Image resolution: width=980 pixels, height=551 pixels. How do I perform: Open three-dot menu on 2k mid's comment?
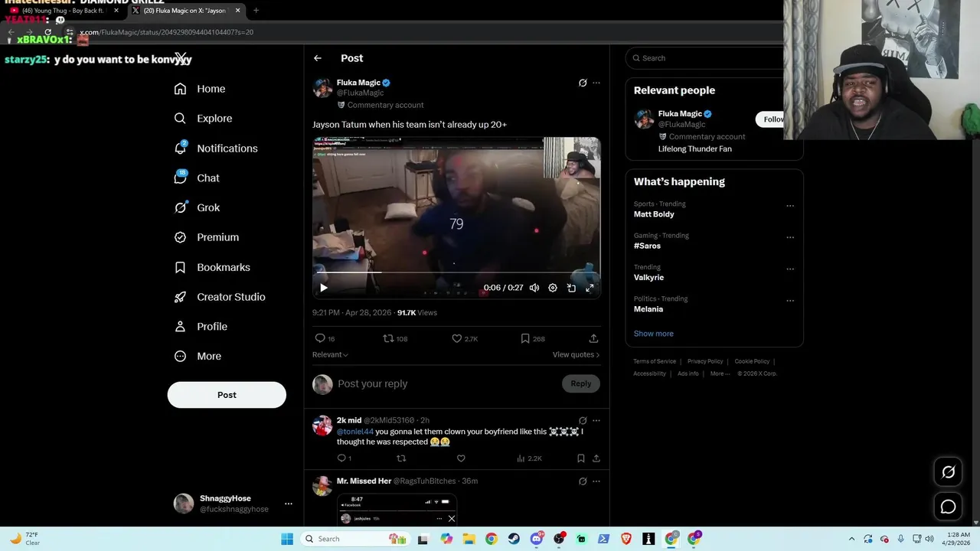tap(596, 420)
